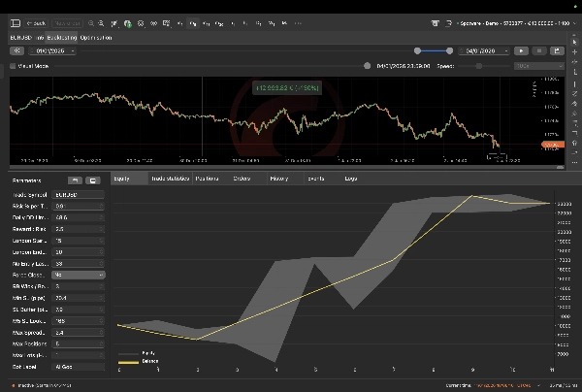Toggle the sidebar panel icon at top left
The width and height of the screenshot is (582, 392).
(x=14, y=22)
